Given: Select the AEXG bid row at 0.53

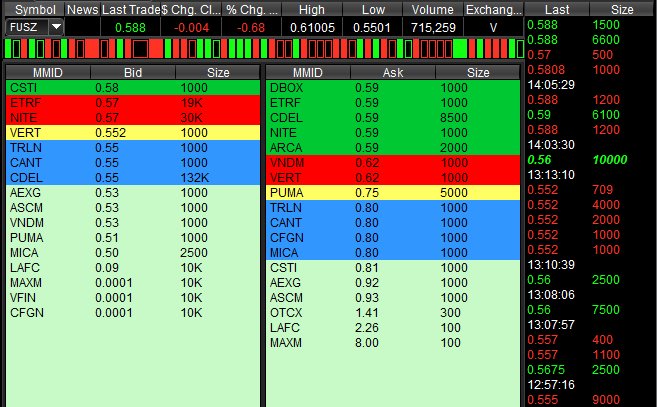Looking at the screenshot, I should point(133,193).
